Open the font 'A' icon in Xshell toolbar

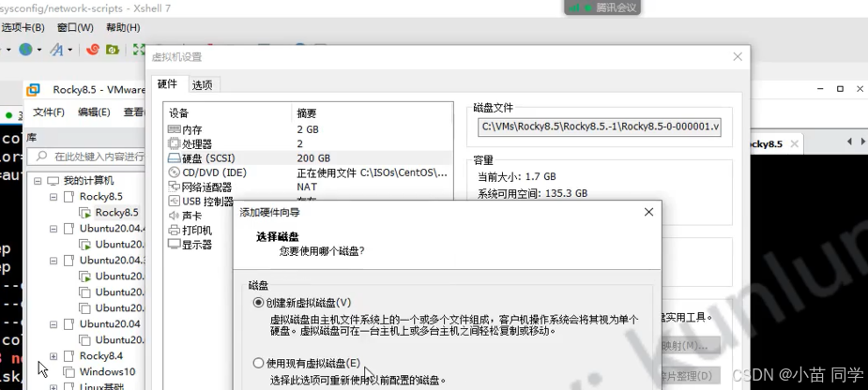pyautogui.click(x=56, y=50)
